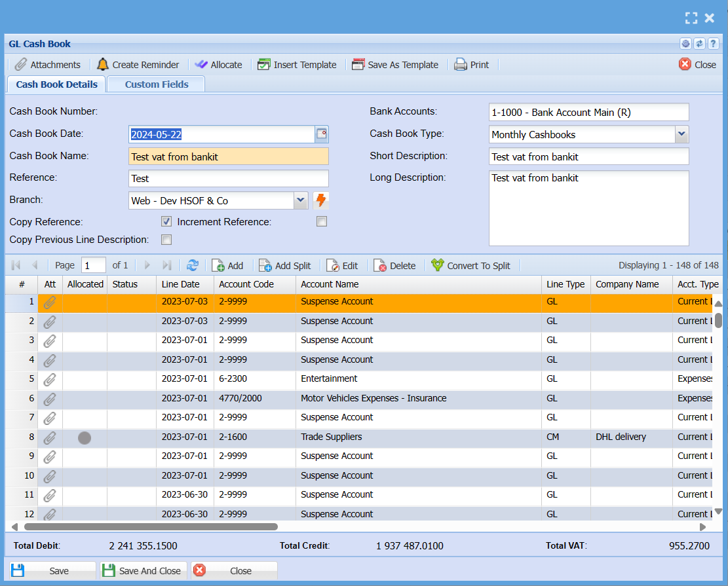Screen dimensions: 728x586
Task: Click the Print printer icon
Action: [x=461, y=65]
